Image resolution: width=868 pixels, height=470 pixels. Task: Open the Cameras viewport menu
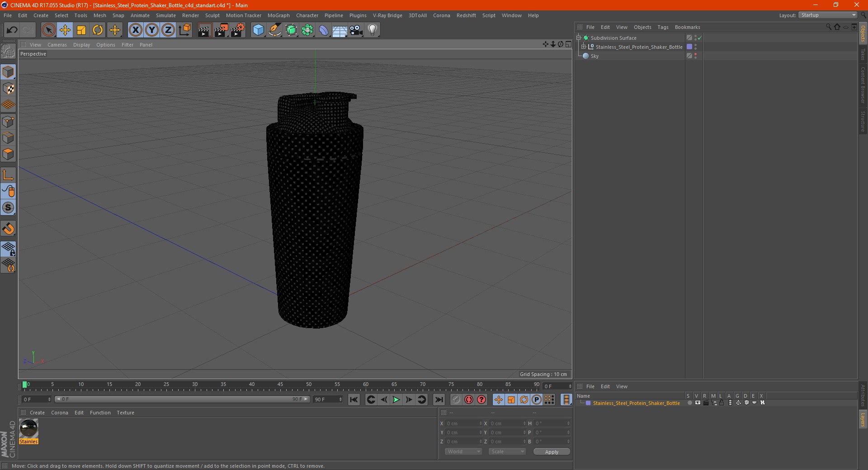click(57, 45)
